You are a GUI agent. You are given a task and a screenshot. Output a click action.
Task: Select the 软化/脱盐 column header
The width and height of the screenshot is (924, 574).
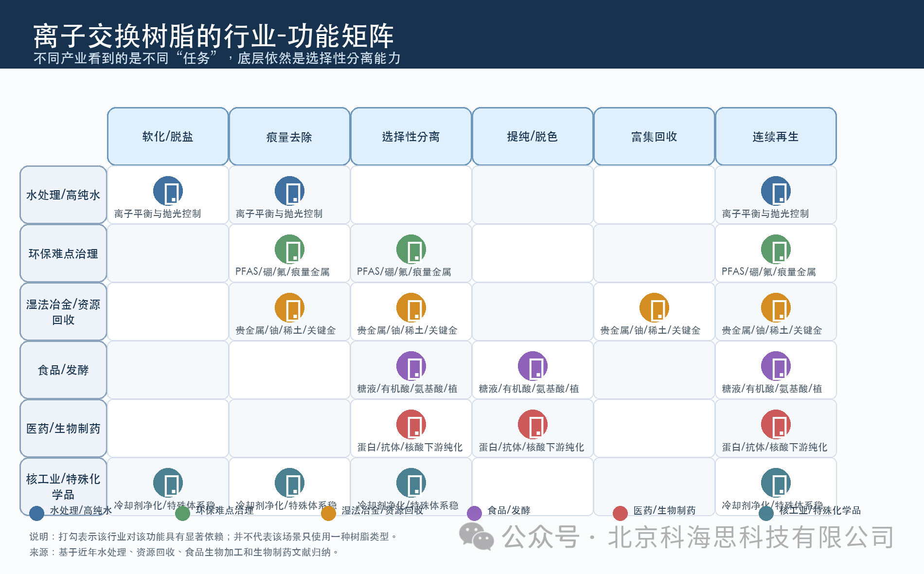(x=168, y=137)
